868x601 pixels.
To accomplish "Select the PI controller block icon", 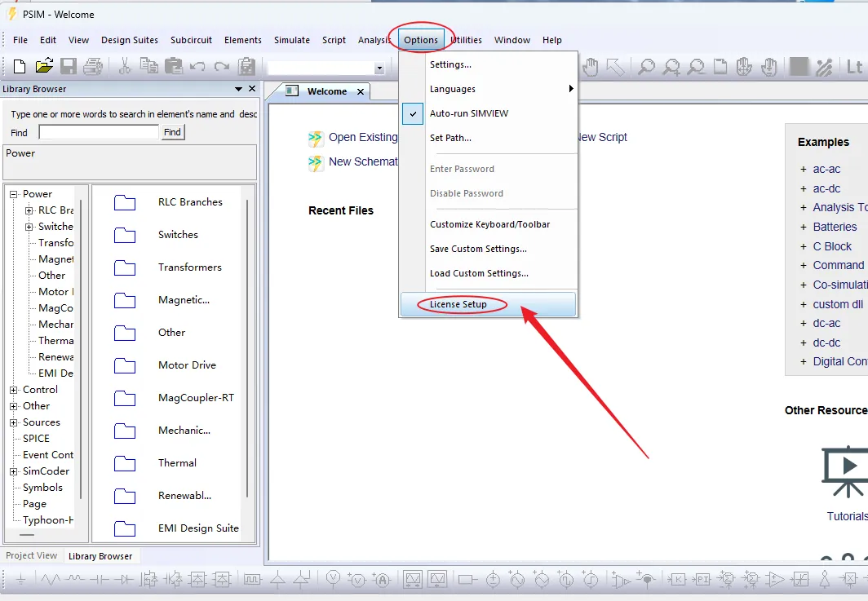I will pos(702,580).
